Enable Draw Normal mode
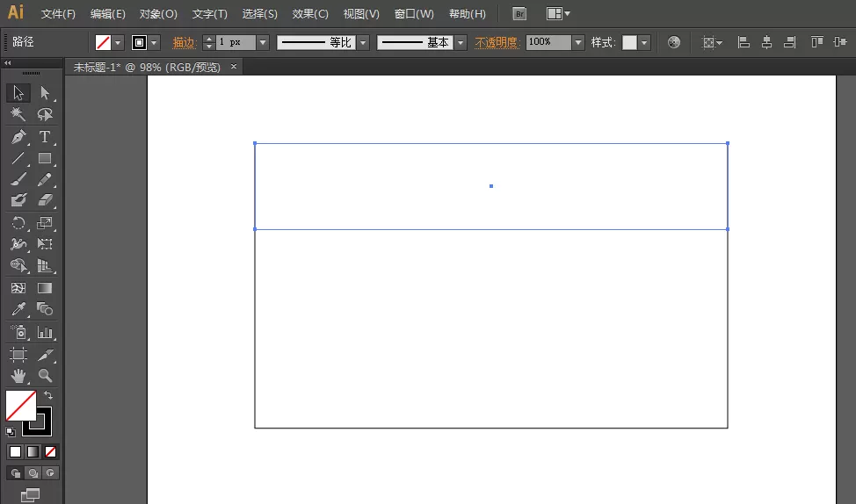Screen dimensions: 856x504 coord(15,473)
